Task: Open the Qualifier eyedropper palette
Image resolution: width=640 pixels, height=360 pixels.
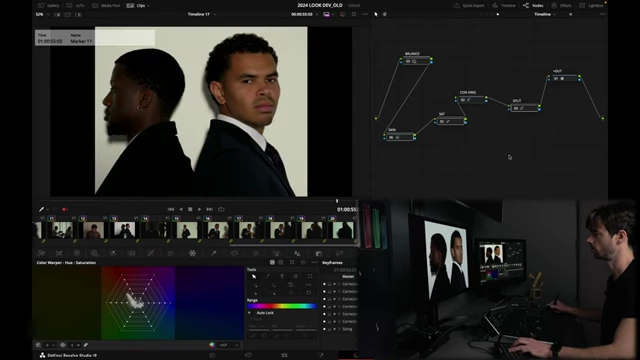Action: 213,253
